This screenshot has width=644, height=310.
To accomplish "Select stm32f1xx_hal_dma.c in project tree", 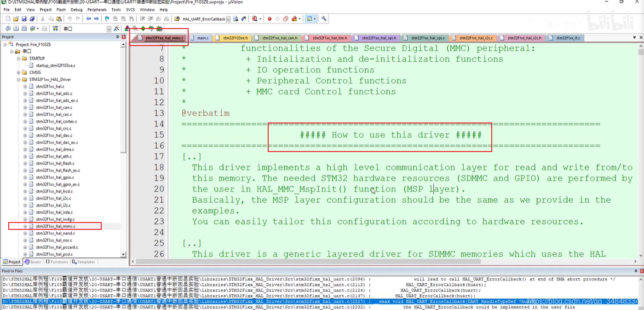I will (x=55, y=149).
